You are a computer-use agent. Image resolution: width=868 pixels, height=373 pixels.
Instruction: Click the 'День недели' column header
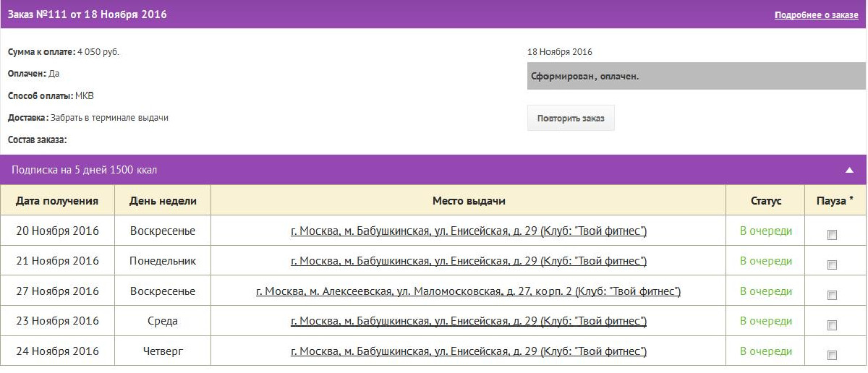(163, 201)
